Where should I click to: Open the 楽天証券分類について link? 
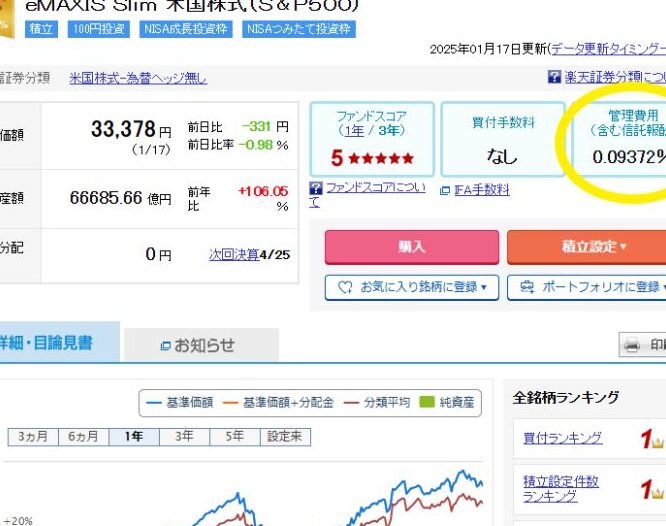coord(615,77)
